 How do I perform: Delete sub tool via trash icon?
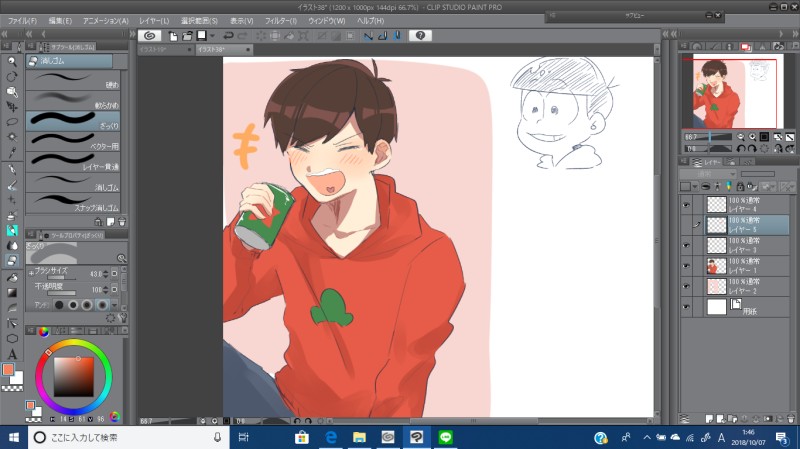122,222
